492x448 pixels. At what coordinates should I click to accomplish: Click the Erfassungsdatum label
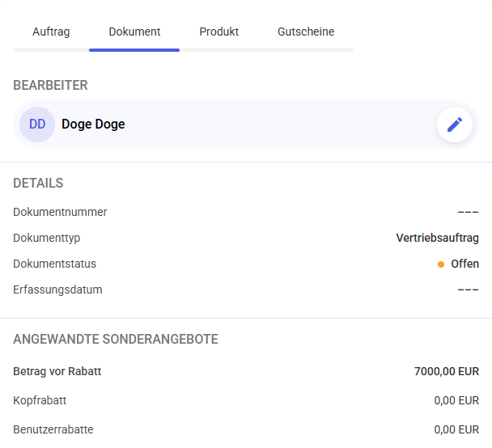(x=57, y=290)
